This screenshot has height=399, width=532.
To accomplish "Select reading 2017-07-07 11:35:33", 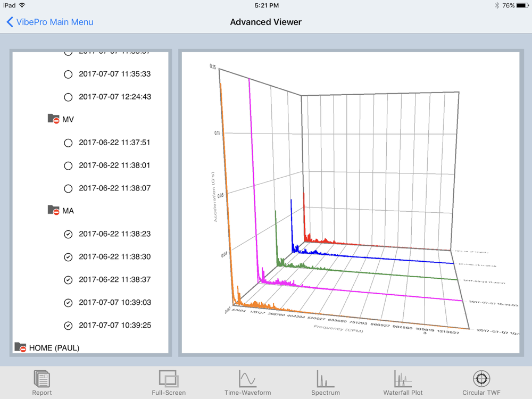I will pos(68,74).
